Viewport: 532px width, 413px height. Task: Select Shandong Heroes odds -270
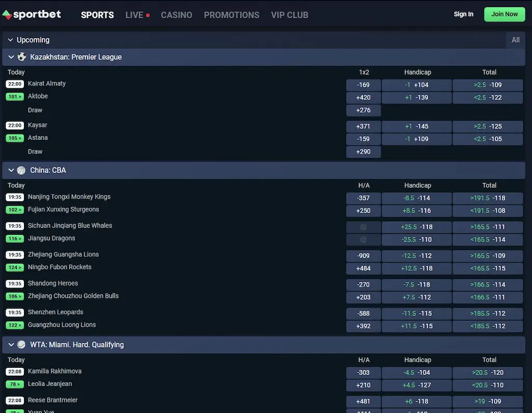(363, 284)
